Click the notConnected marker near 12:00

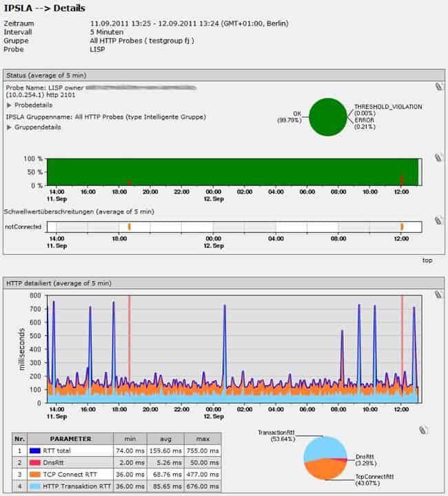click(402, 227)
